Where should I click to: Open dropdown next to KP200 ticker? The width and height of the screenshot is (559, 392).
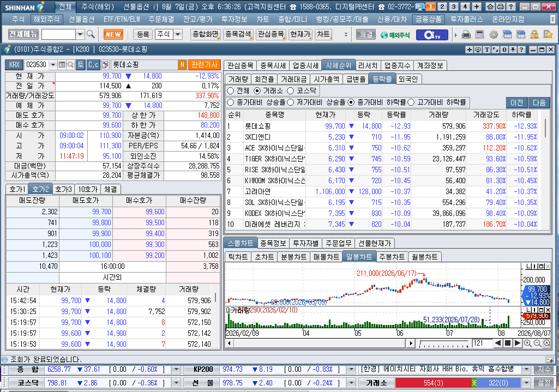coord(351,370)
